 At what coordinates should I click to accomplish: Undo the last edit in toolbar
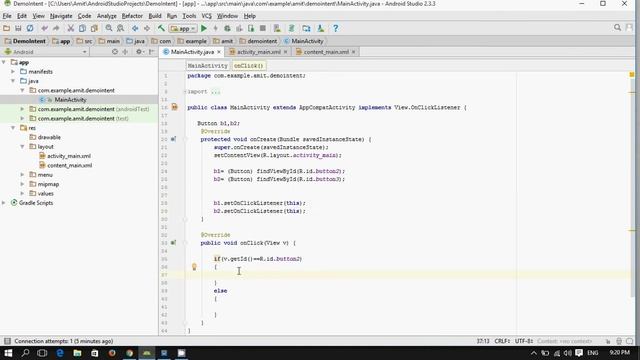tap(44, 28)
